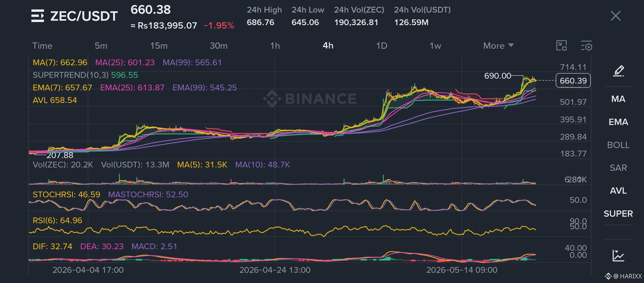Click the RSI(6): 64.96 label
Image resolution: width=644 pixels, height=283 pixels.
point(57,221)
